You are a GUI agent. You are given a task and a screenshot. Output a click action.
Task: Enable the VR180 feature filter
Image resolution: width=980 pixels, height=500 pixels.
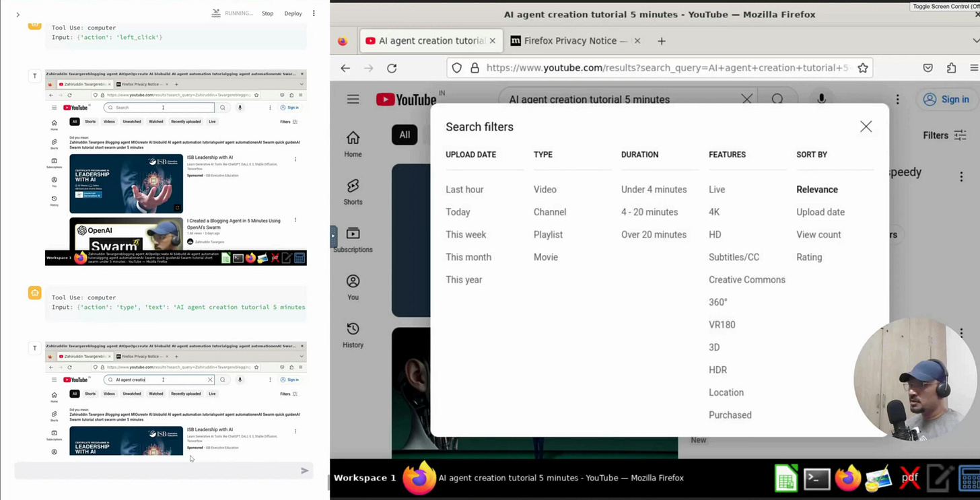[722, 325]
